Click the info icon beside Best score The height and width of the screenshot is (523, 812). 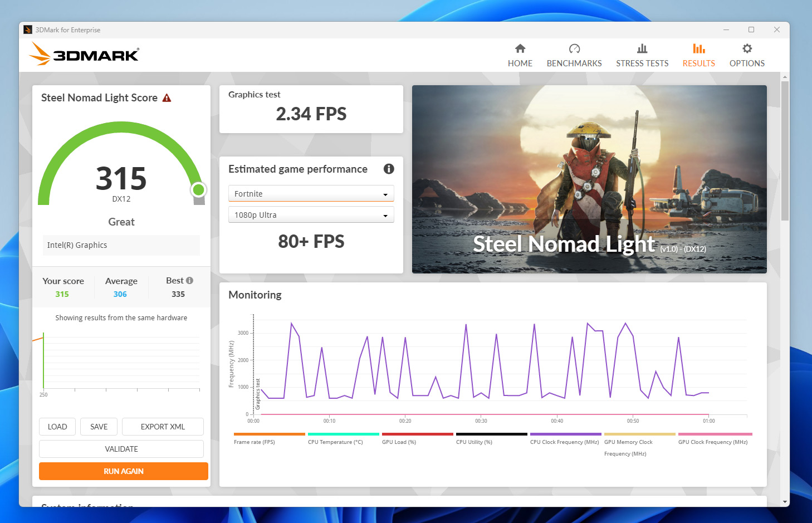pos(190,281)
